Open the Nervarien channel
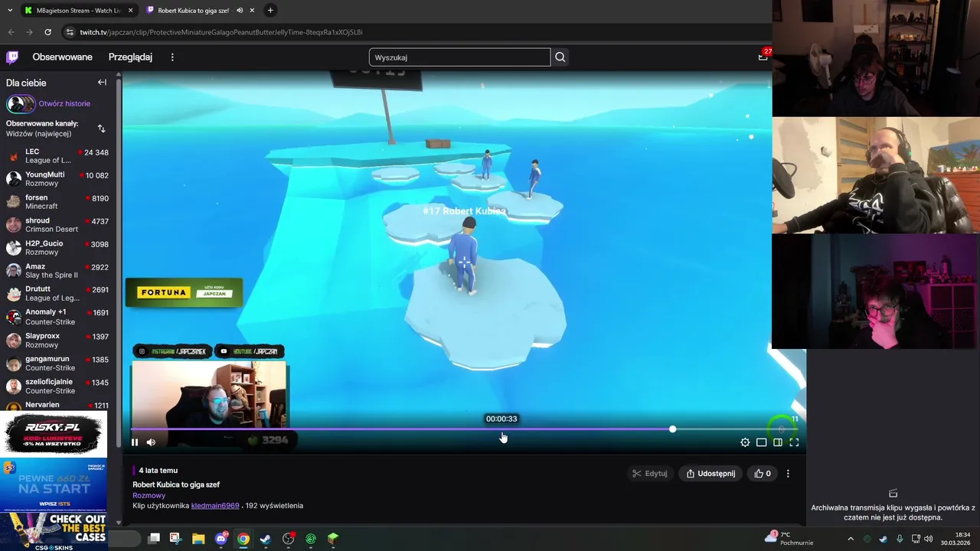Screen dimensions: 980x551 60,405
